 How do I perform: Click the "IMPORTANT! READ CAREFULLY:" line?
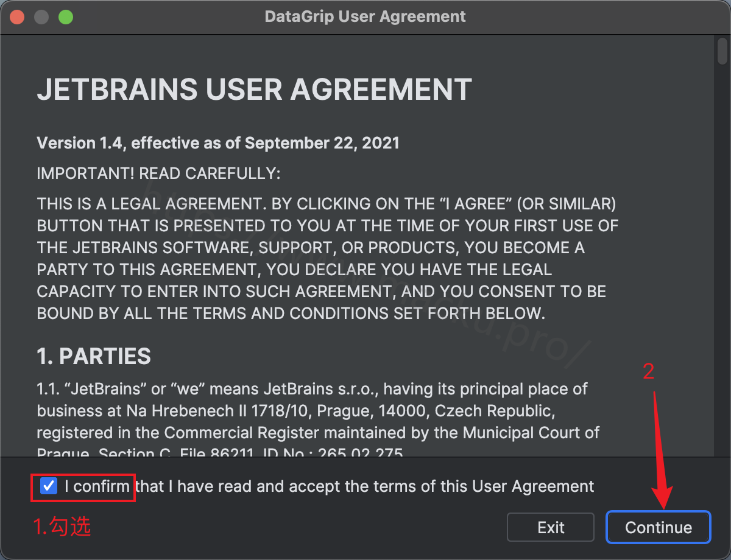pyautogui.click(x=159, y=173)
